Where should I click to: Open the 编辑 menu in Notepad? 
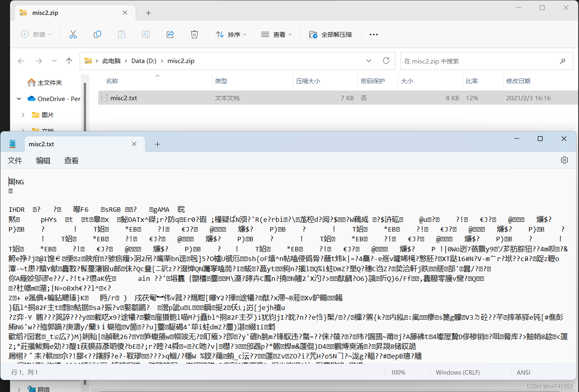(43, 160)
